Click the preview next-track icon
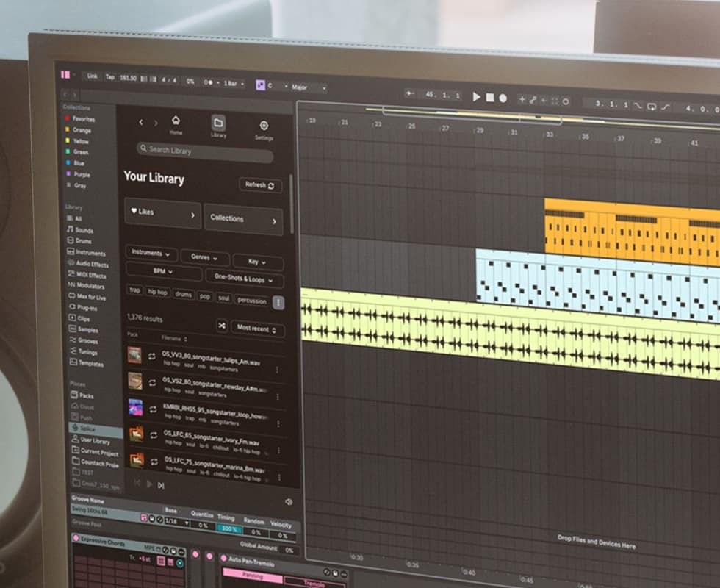Viewport: 720px width, 588px height. [x=161, y=486]
